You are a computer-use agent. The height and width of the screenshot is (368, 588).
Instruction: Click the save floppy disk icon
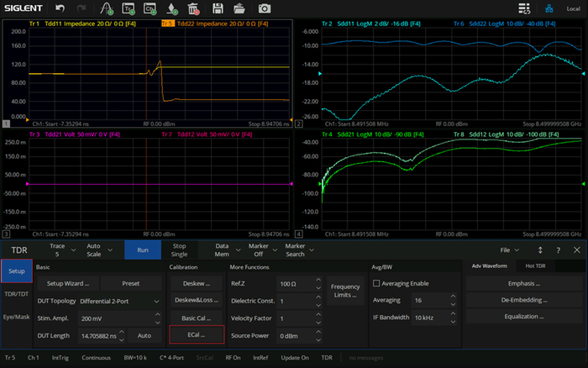tap(218, 8)
